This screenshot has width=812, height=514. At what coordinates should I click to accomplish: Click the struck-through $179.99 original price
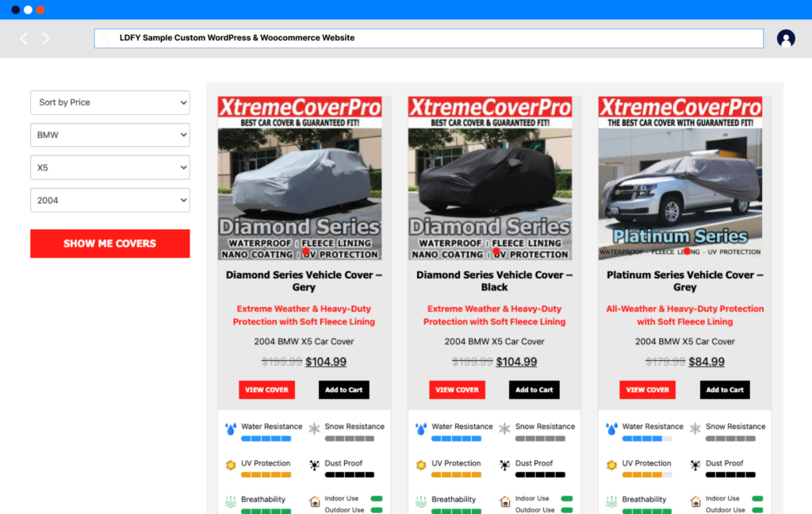coord(665,362)
